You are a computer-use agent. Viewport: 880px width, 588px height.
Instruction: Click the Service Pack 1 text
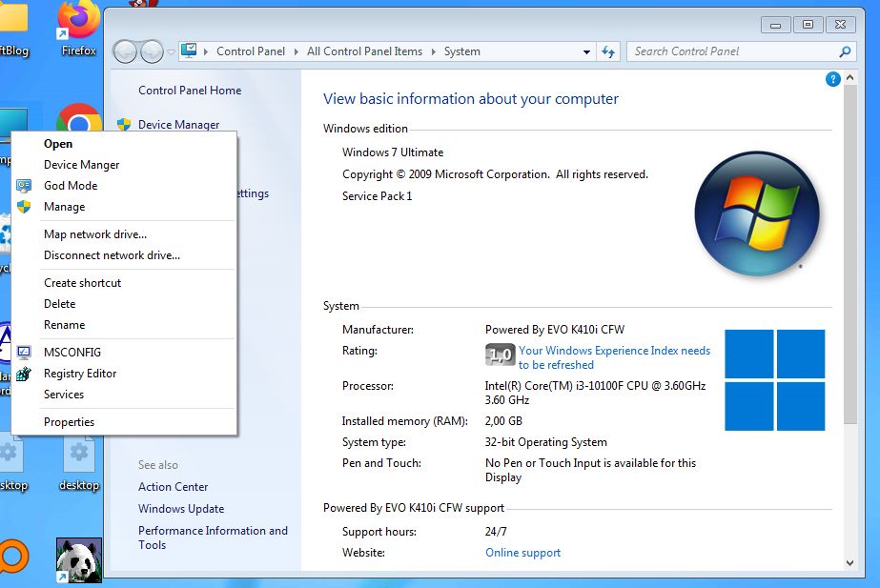(377, 196)
